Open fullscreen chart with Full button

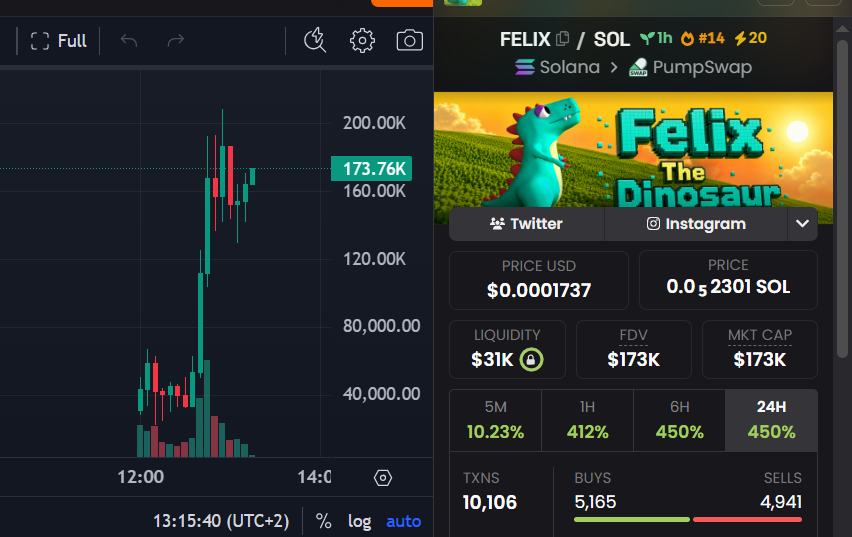(58, 41)
